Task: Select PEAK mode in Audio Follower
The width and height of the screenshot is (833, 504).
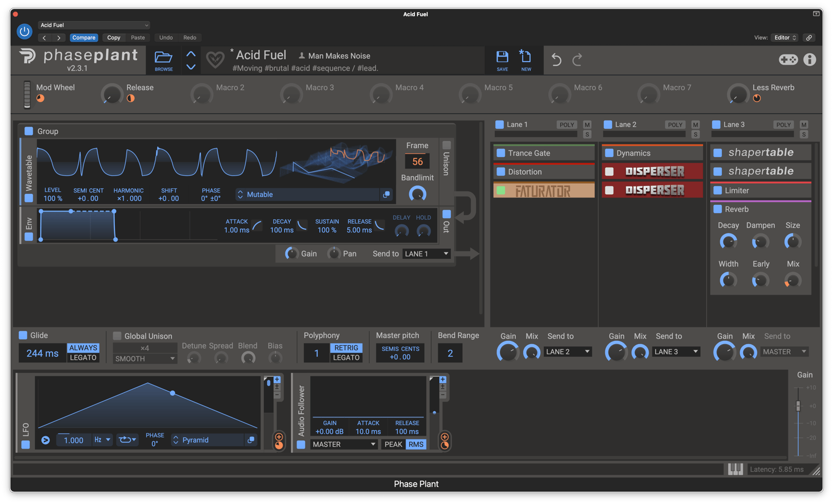Action: click(x=393, y=445)
